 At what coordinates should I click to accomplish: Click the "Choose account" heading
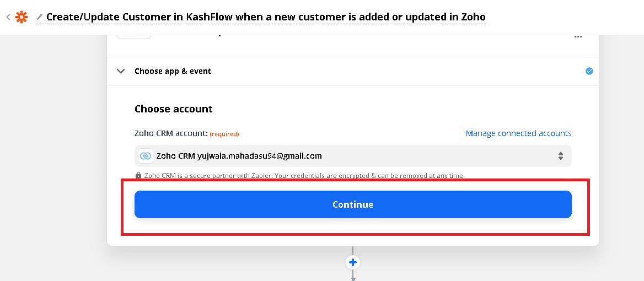click(x=174, y=109)
